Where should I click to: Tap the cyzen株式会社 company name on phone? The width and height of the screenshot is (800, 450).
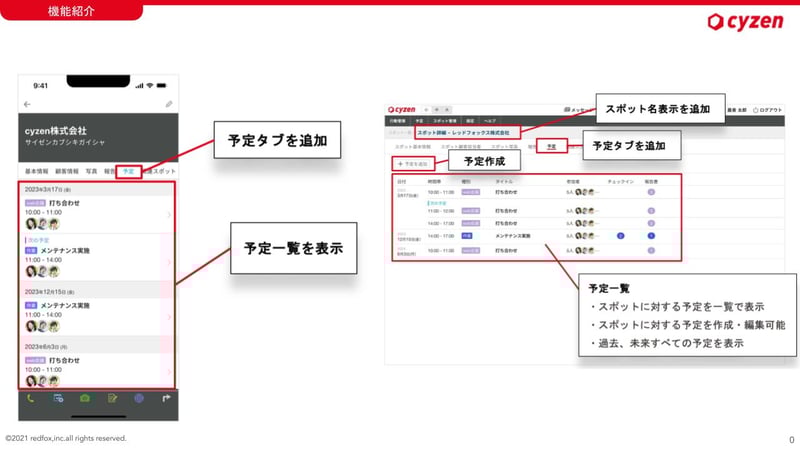point(56,131)
